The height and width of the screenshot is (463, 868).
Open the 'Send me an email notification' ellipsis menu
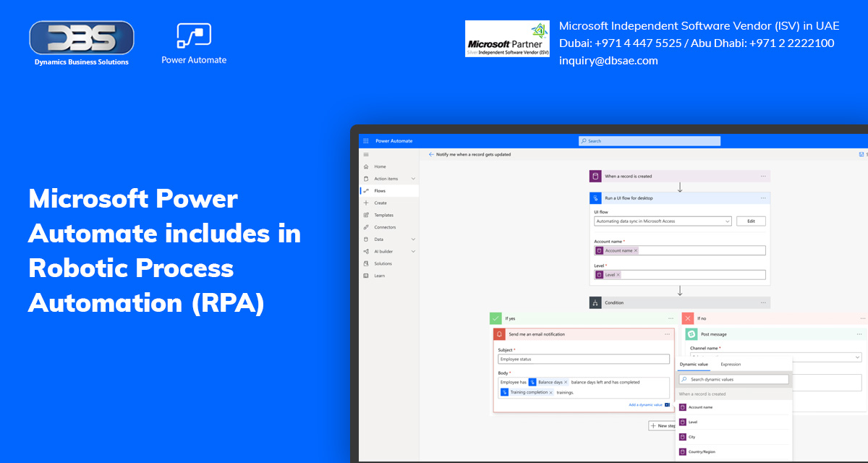point(667,334)
